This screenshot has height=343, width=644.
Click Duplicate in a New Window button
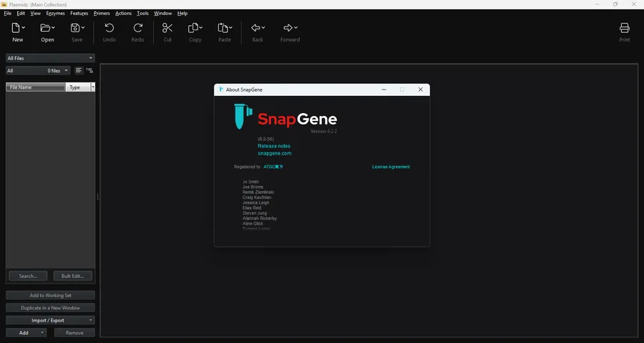point(50,308)
